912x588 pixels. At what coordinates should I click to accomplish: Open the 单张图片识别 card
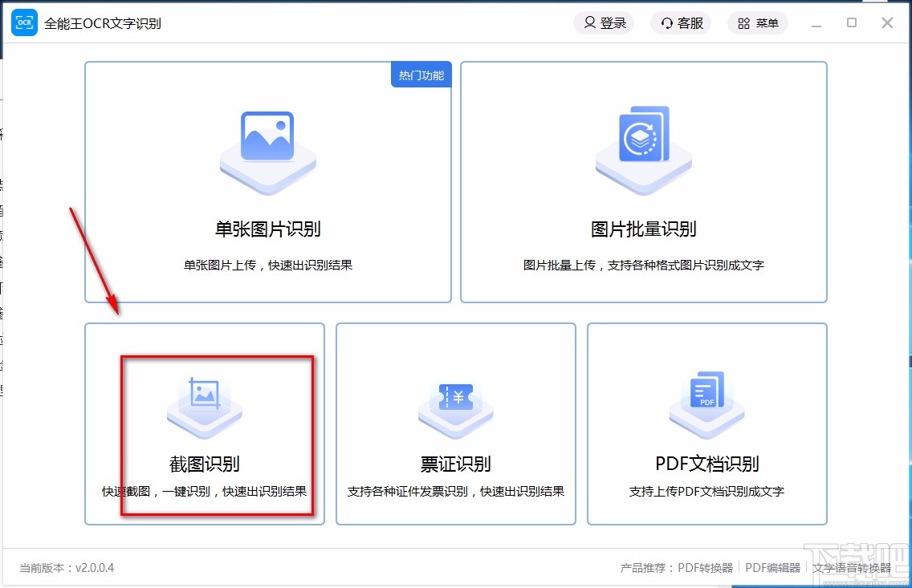267,183
